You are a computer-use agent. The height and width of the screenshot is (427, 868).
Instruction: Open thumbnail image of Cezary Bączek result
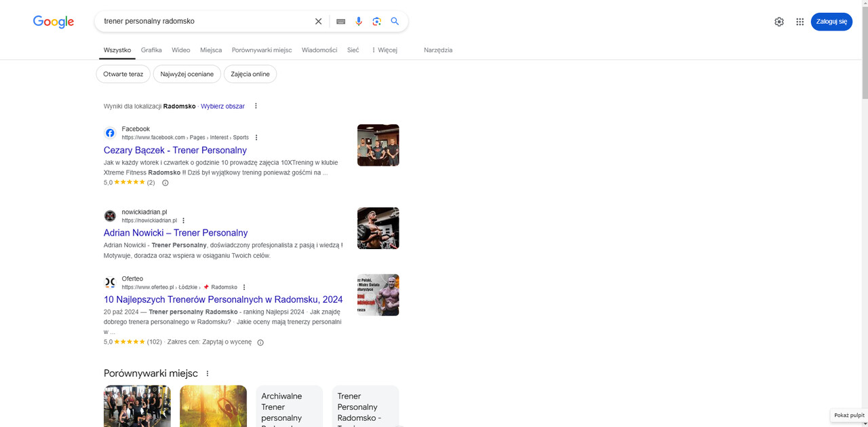(378, 145)
